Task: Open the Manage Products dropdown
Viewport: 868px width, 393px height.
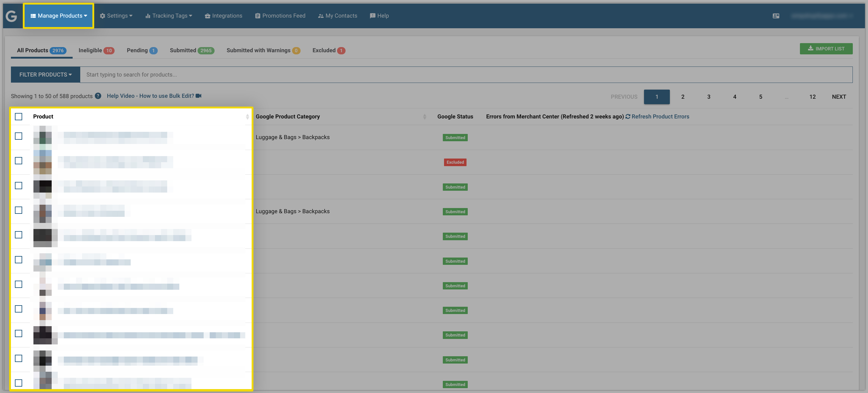Action: 59,16
